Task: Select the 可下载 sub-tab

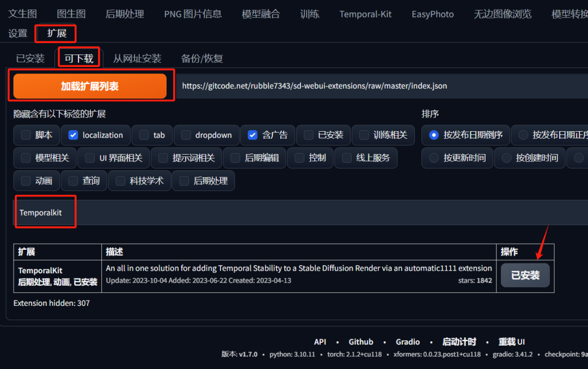Action: click(79, 58)
